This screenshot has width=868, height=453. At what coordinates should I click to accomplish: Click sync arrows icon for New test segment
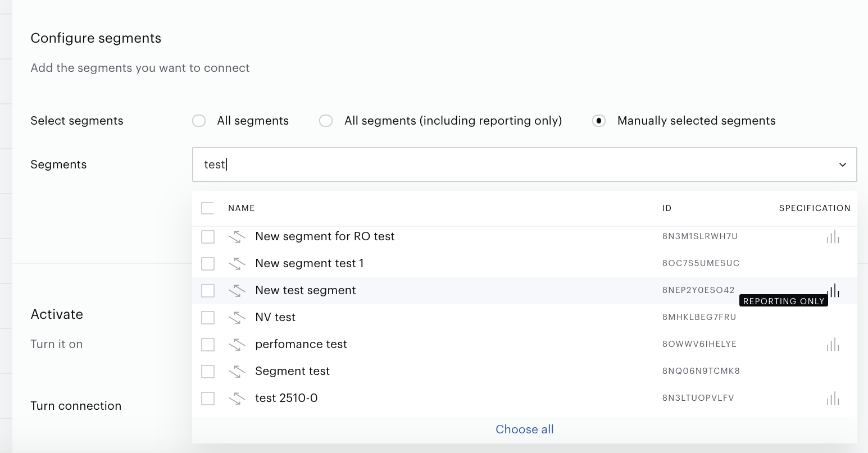237,291
